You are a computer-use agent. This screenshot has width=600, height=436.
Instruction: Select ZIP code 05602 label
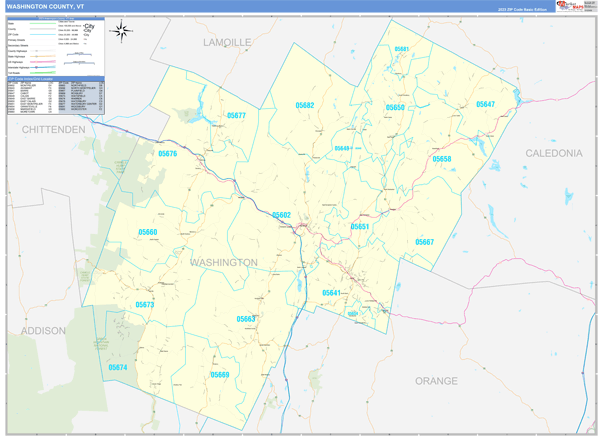pyautogui.click(x=281, y=215)
